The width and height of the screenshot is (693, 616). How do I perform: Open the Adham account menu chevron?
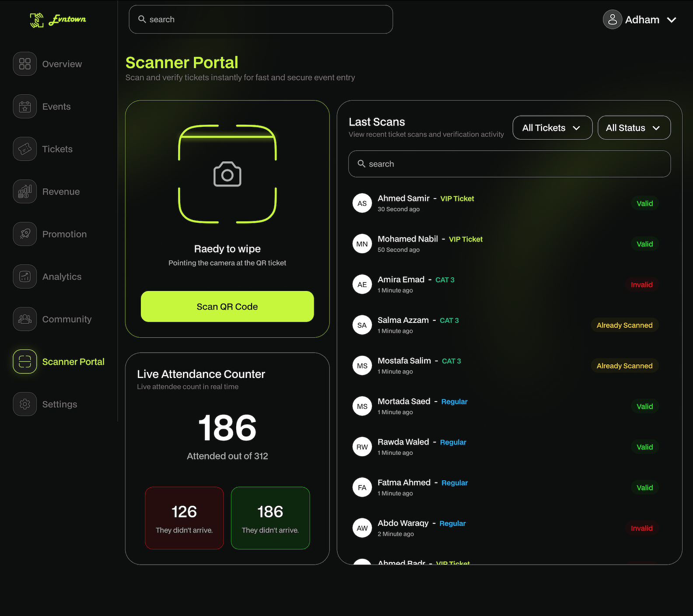click(672, 20)
